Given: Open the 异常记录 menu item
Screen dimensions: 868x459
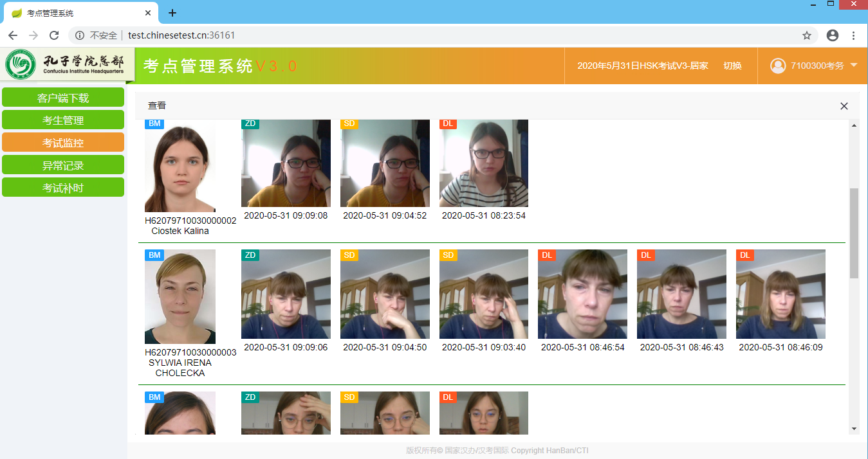Looking at the screenshot, I should click(x=63, y=165).
